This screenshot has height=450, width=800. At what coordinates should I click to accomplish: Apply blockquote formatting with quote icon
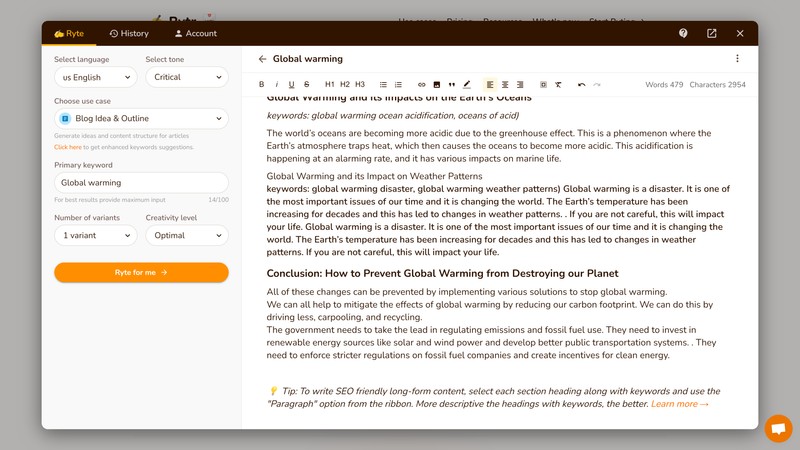pos(451,85)
